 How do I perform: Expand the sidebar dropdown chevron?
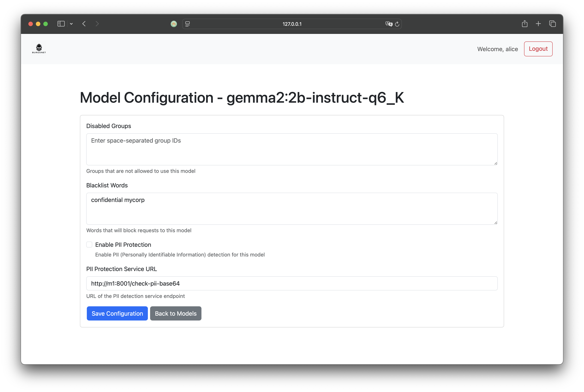point(71,24)
